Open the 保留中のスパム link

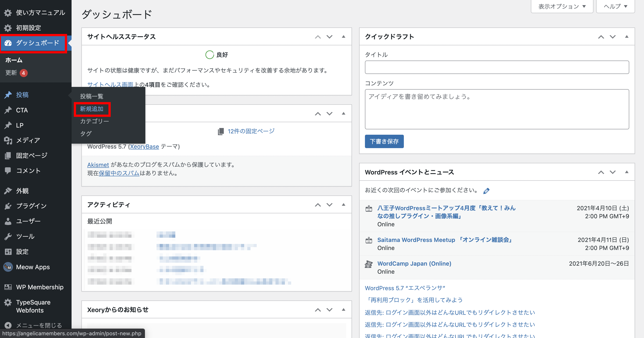click(119, 173)
